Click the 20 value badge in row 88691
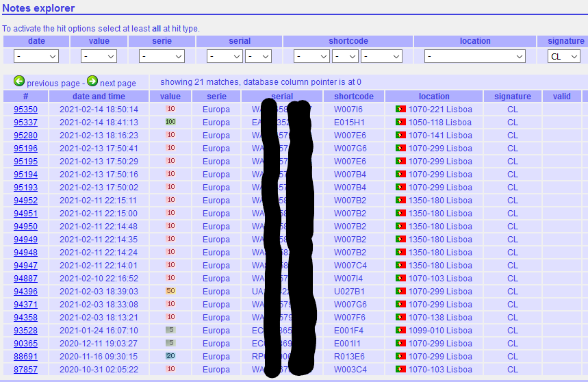588x382 pixels. tap(170, 356)
